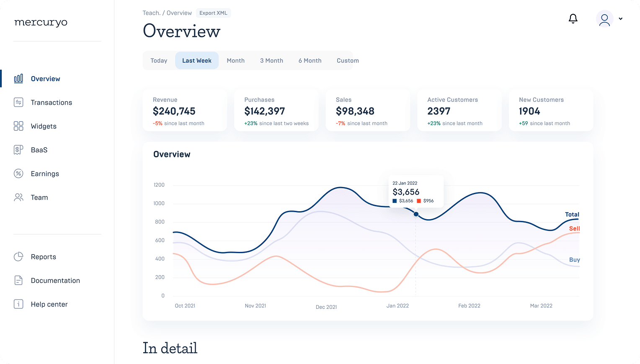The width and height of the screenshot is (640, 364).
Task: Select the Team people icon
Action: (x=18, y=197)
